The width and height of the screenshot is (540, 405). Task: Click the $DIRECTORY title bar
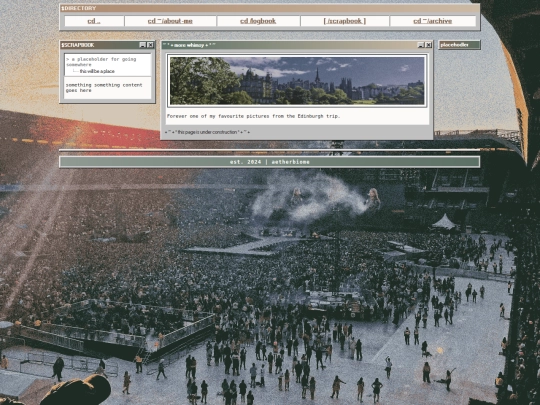[x=269, y=8]
